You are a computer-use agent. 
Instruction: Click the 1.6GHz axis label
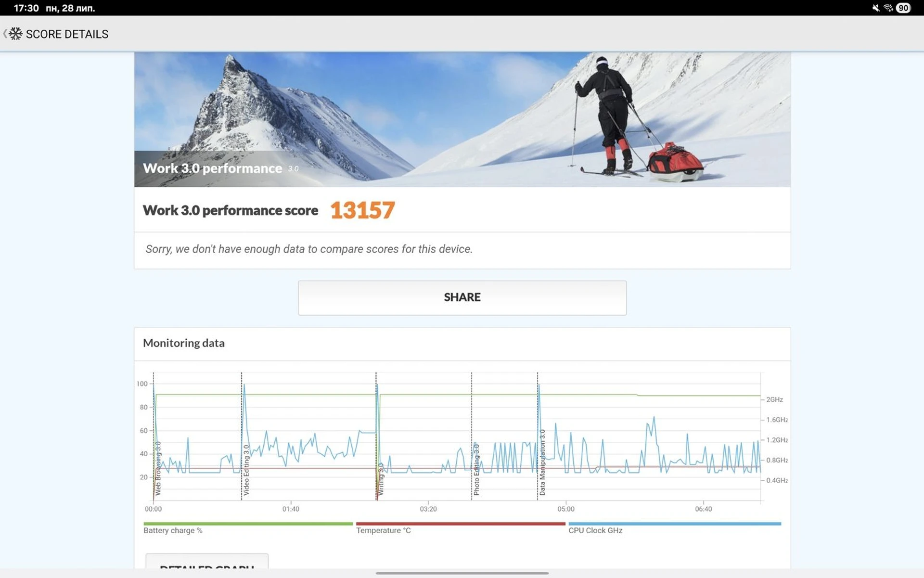click(777, 420)
